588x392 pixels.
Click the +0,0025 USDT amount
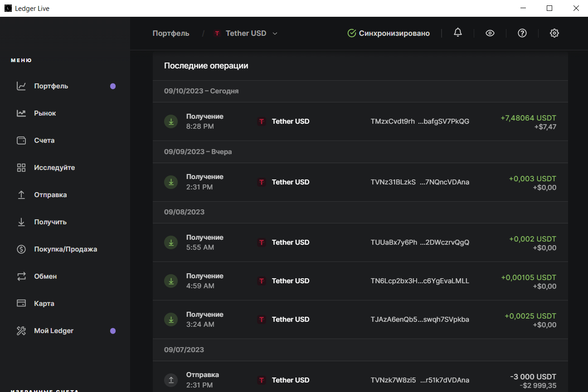[530, 316]
